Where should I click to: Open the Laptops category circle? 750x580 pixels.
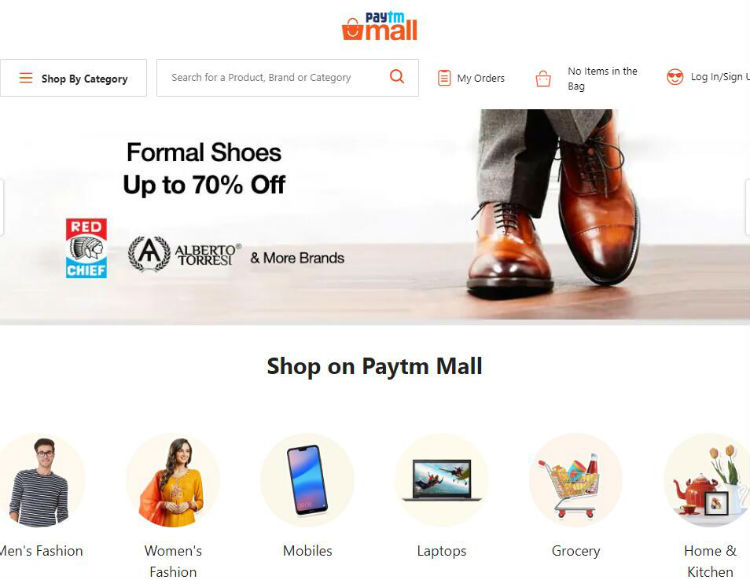[x=441, y=480]
